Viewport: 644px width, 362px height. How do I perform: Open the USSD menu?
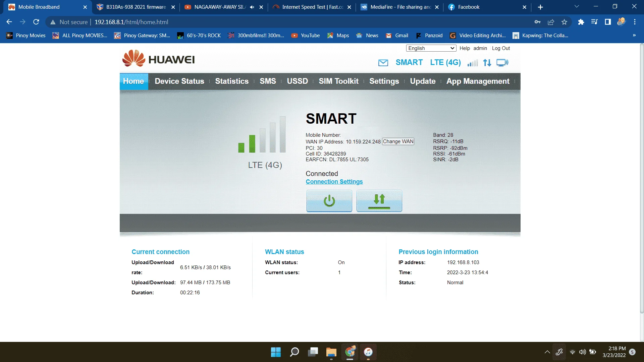[297, 81]
